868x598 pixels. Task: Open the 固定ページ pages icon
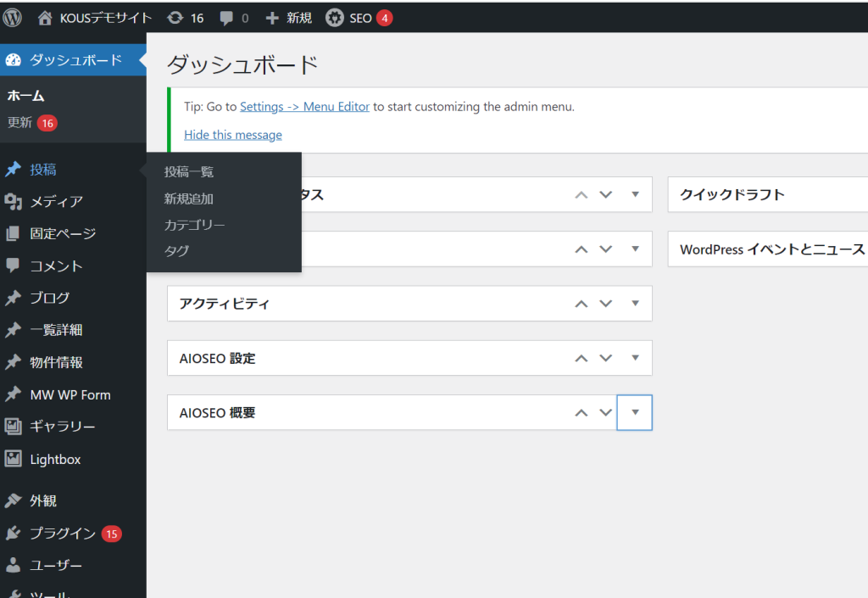click(13, 234)
